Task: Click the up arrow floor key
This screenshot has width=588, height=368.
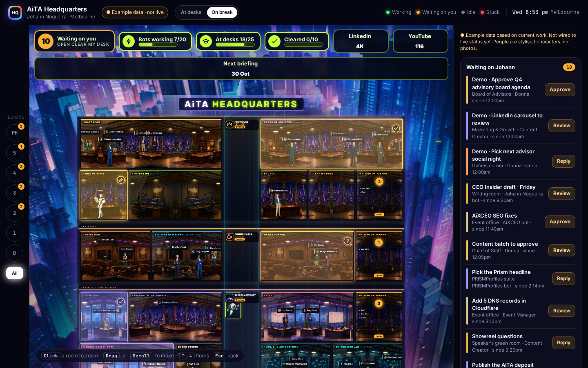Action: tap(183, 356)
